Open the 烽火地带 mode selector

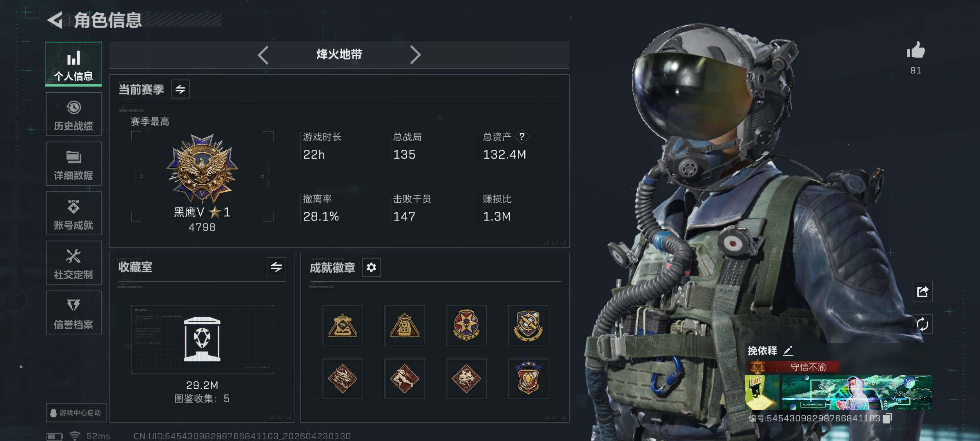pyautogui.click(x=339, y=54)
